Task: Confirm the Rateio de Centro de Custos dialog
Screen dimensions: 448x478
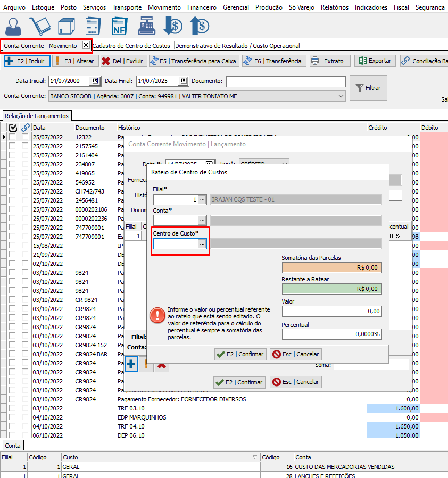Action: tap(240, 354)
